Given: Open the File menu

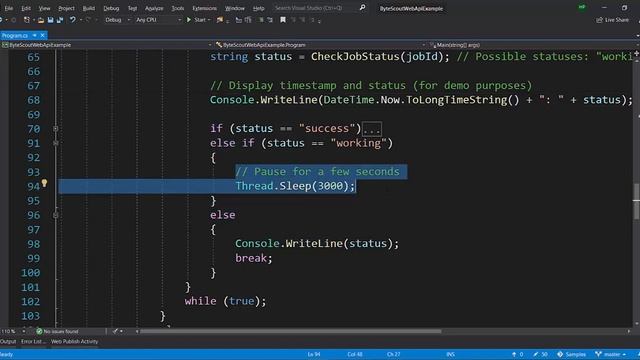Looking at the screenshot, I should (x=9, y=8).
